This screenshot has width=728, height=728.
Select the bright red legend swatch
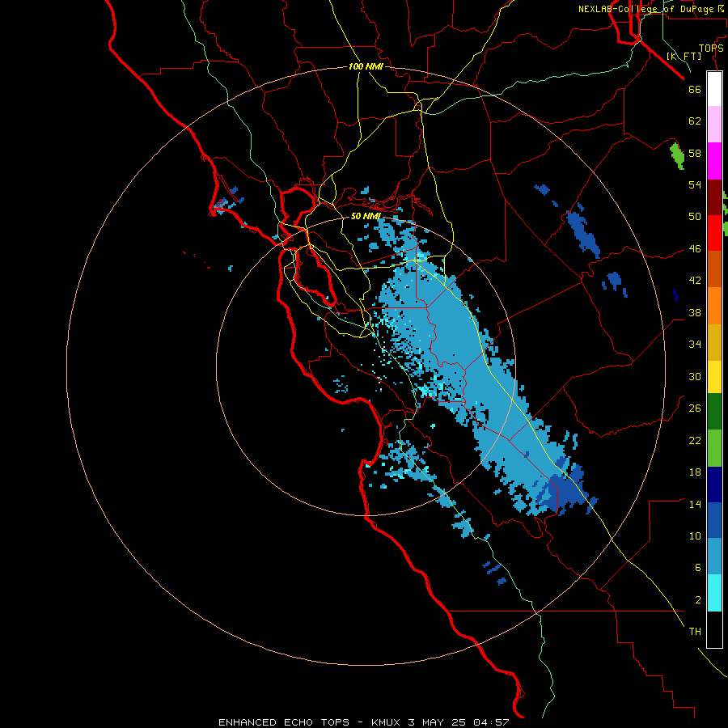pyautogui.click(x=714, y=233)
